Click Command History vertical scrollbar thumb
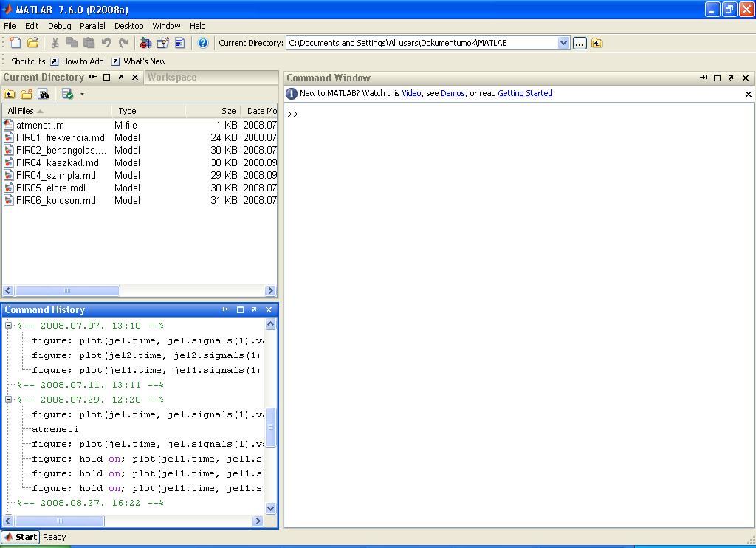The image size is (756, 548). [270, 427]
